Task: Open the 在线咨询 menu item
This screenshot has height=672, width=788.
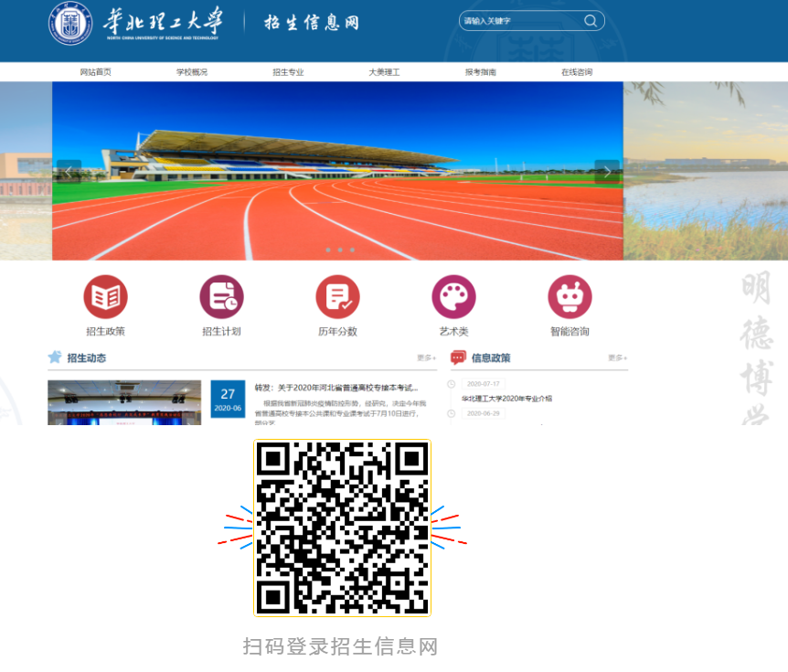Action: coord(577,72)
